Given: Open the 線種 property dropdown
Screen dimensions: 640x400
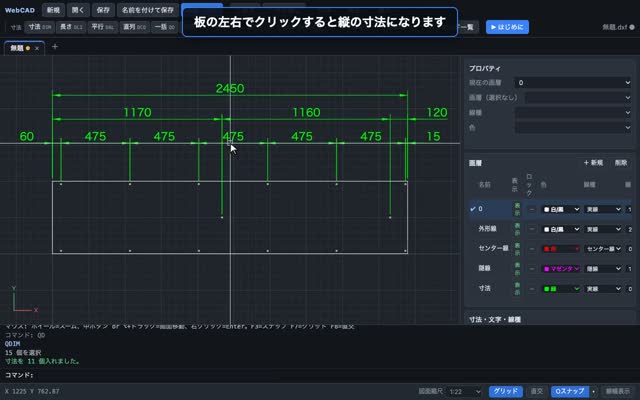Looking at the screenshot, I should tap(573, 113).
